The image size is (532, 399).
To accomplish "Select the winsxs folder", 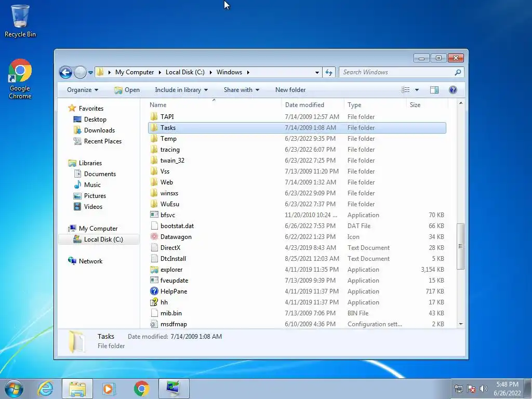I will click(297, 193).
